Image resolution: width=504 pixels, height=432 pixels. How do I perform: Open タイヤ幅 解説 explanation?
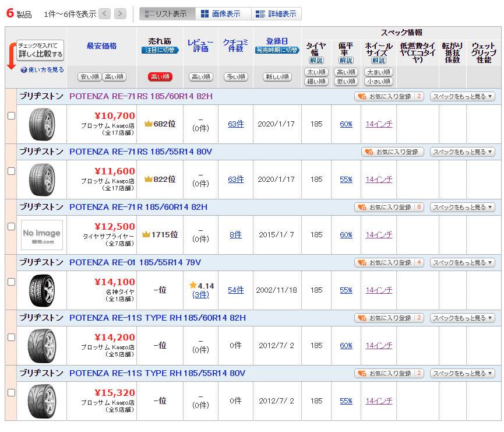[x=316, y=61]
